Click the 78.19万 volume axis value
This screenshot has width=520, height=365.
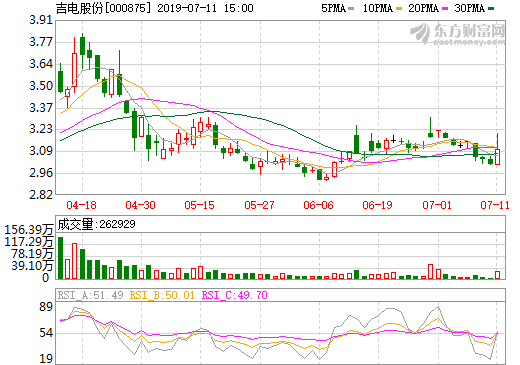[x=32, y=254]
